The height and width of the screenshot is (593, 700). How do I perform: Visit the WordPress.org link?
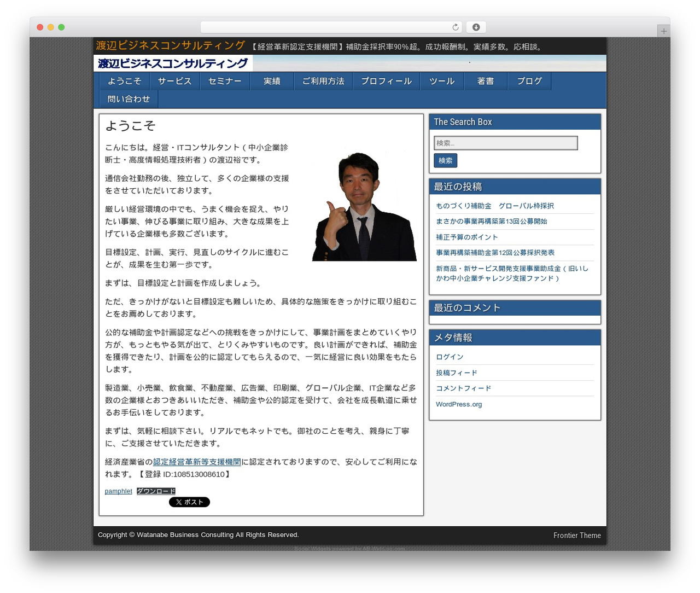click(459, 404)
